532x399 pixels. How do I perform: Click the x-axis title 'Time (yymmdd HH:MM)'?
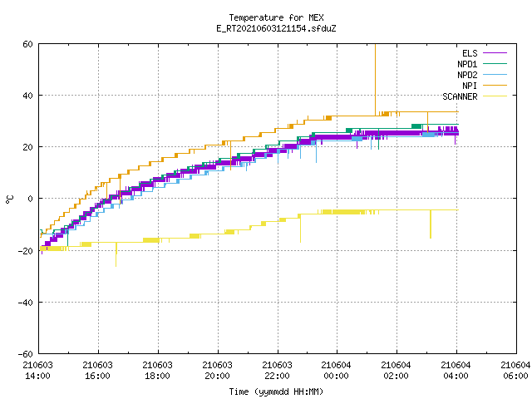point(276,392)
